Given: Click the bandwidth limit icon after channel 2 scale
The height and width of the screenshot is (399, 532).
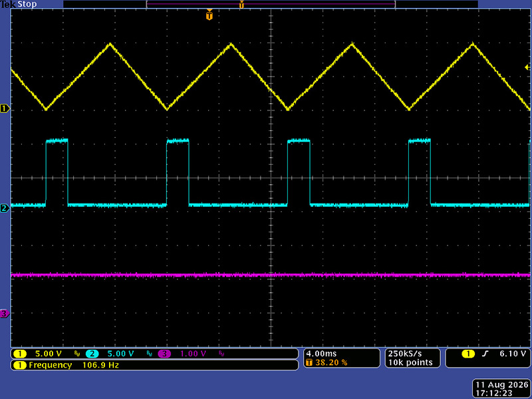Looking at the screenshot, I should 149,354.
